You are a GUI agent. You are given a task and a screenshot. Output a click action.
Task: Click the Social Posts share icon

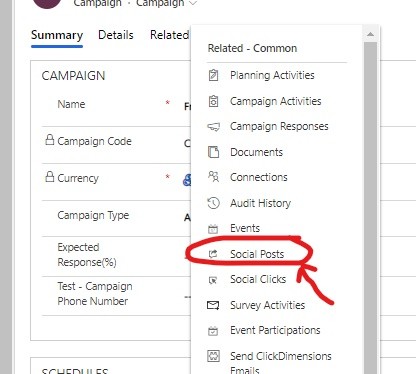click(213, 254)
